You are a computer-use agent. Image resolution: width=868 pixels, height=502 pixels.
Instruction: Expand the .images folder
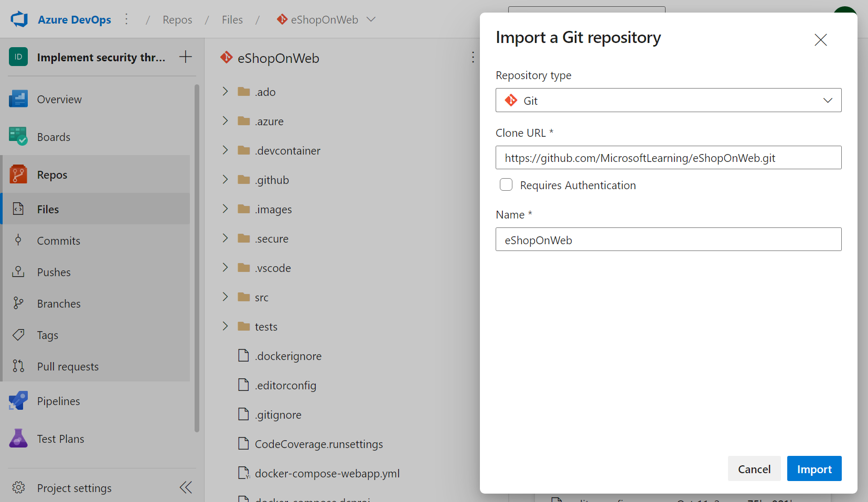point(226,209)
